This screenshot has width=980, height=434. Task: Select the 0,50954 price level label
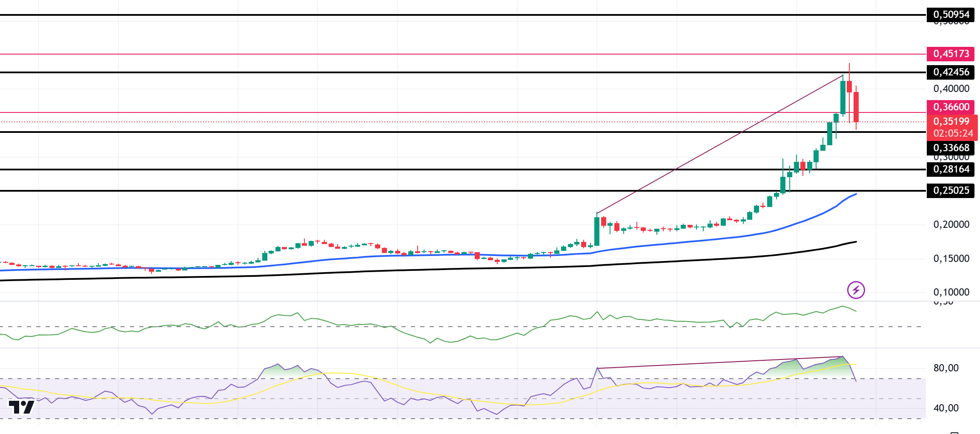point(951,15)
